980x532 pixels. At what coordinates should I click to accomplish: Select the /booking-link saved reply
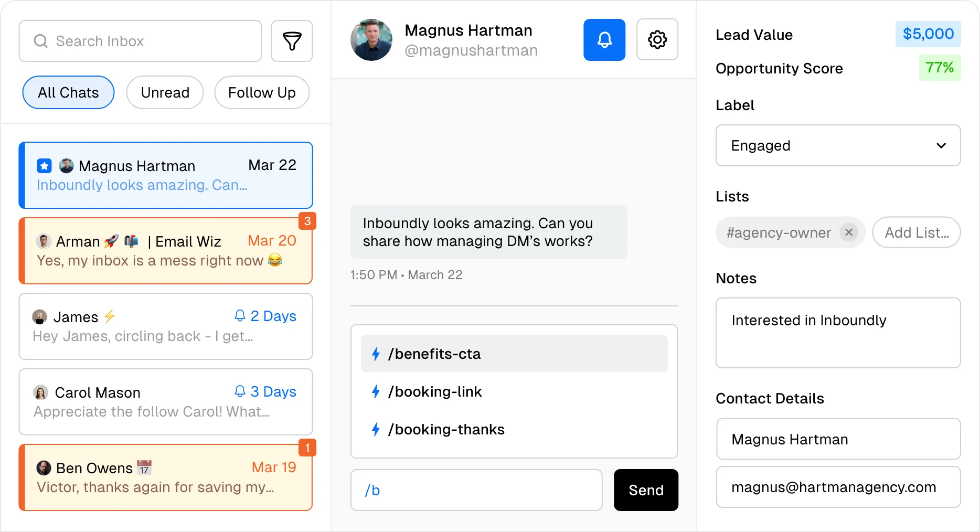514,391
